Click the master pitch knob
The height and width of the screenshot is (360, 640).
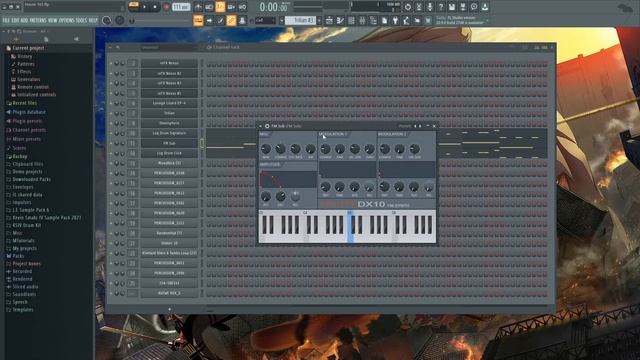tap(120, 20)
